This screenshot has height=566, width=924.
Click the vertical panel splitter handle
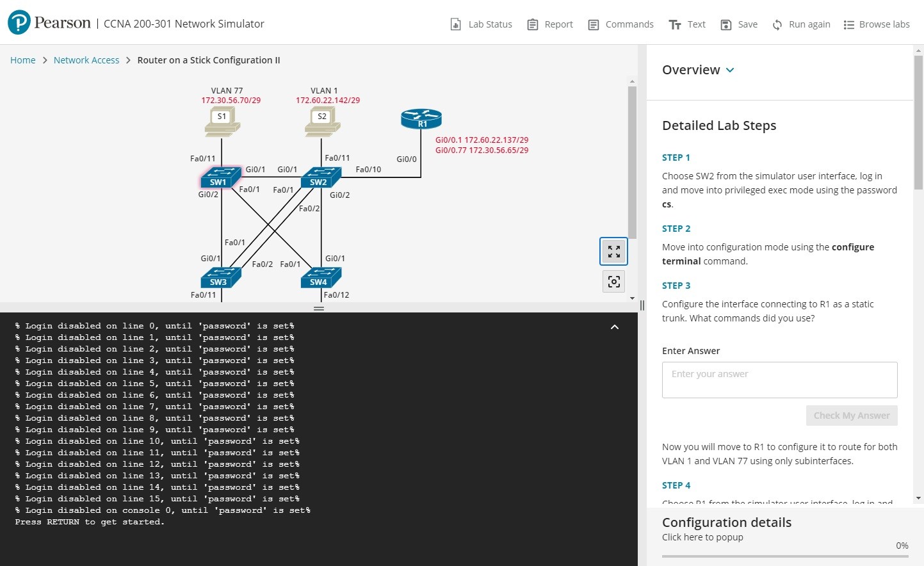(x=642, y=305)
